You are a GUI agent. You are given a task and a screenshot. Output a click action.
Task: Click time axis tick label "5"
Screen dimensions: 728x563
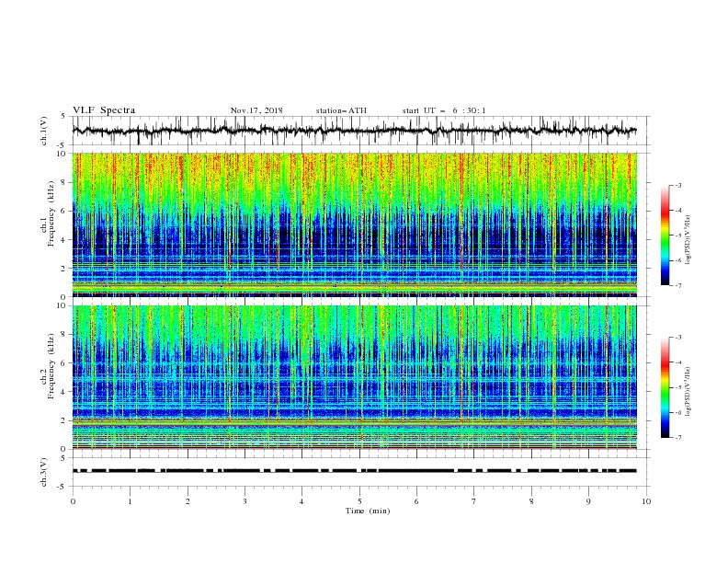[359, 501]
